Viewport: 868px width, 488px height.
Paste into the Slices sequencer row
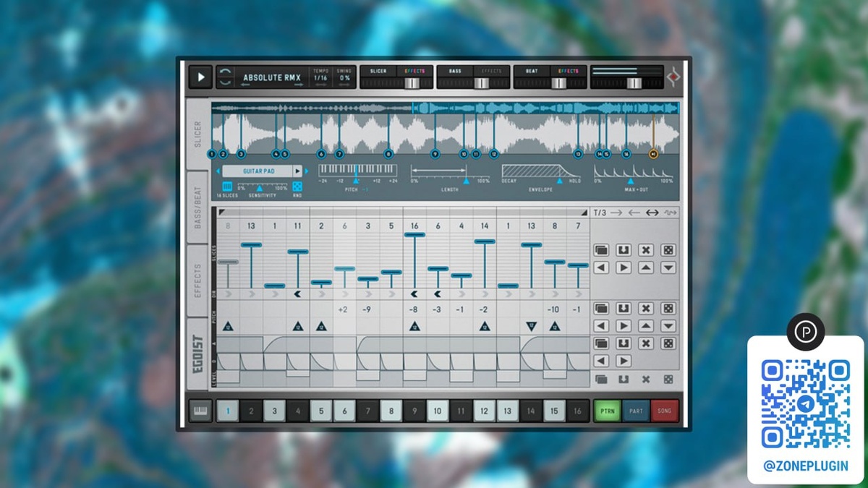pos(624,250)
